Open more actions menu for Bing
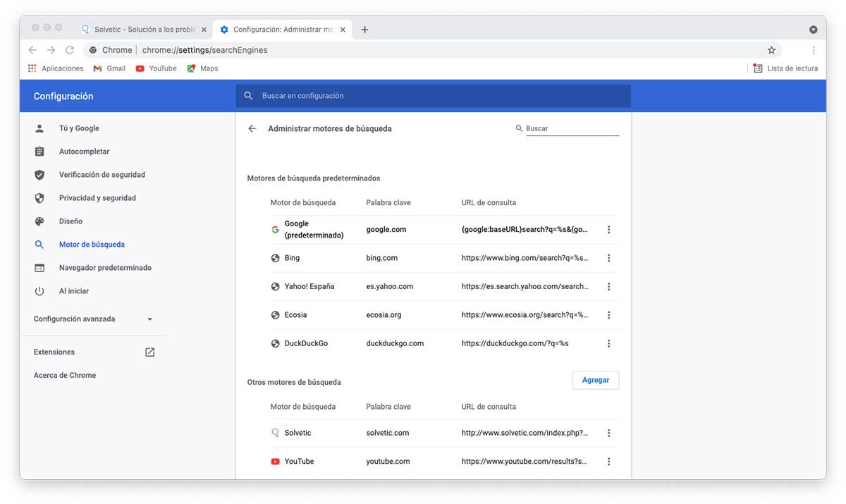This screenshot has width=846, height=504. pos(609,258)
